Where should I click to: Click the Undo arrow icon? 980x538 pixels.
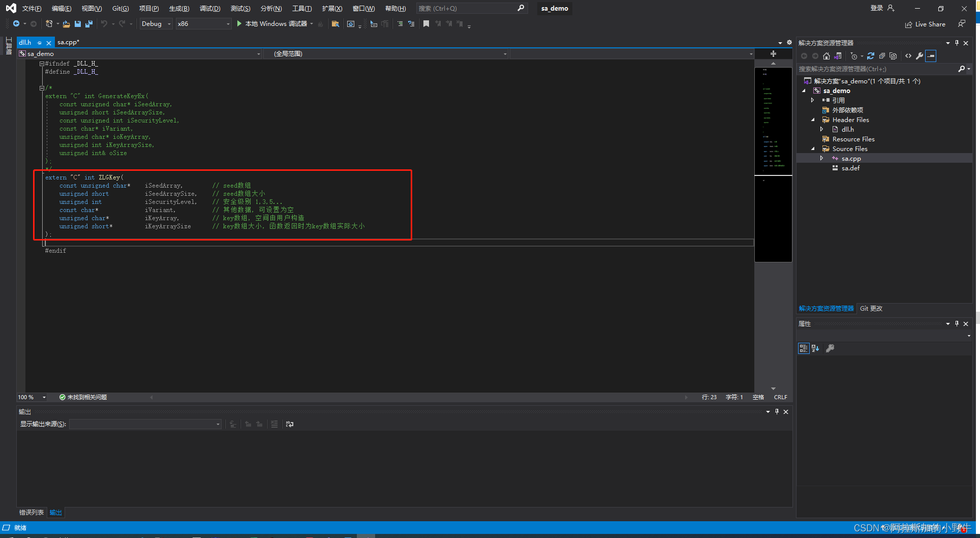(x=104, y=24)
